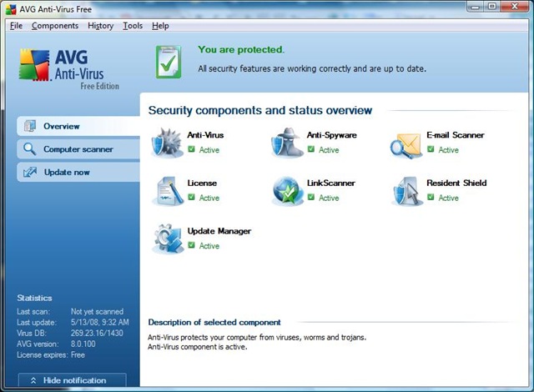This screenshot has height=392, width=534.
Task: Select the Anti-Virus component label
Action: 205,135
